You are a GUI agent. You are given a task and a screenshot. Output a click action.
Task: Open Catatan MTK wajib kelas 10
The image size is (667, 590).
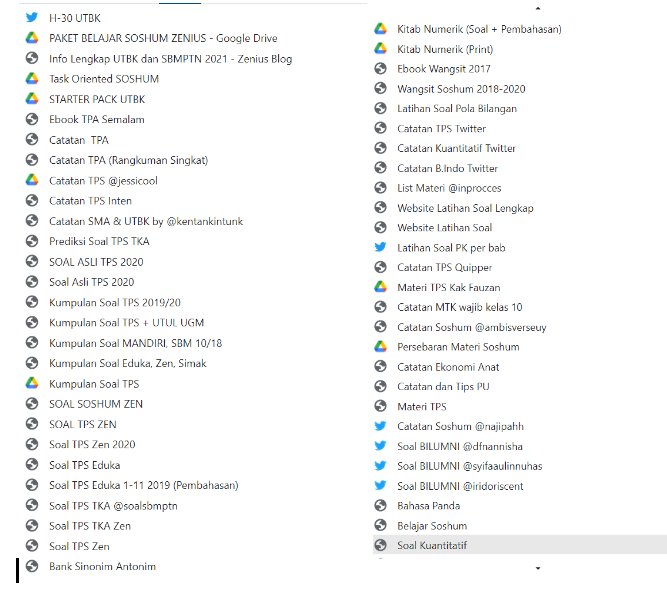tap(459, 307)
